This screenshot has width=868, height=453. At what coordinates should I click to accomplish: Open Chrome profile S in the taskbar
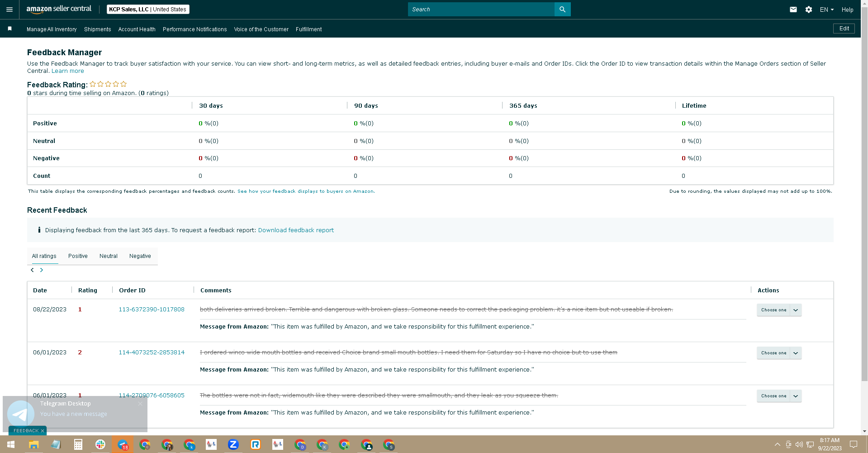coord(389,444)
